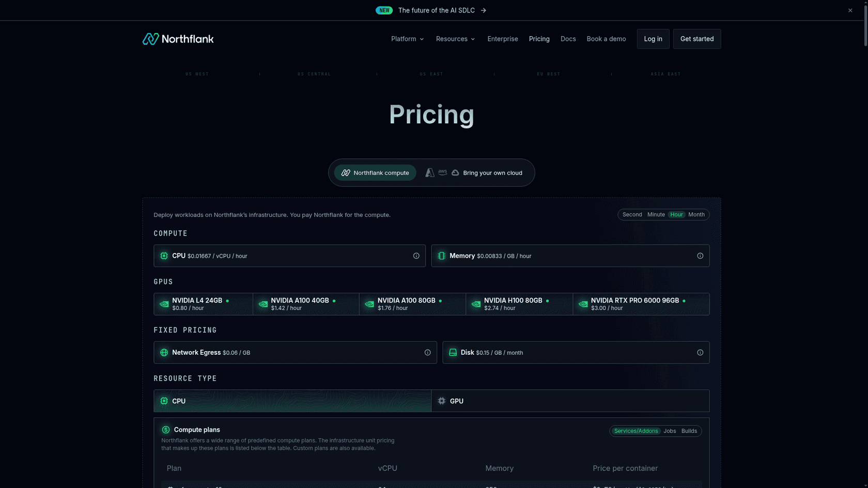Open Network Egress info icon
Image resolution: width=868 pixels, height=488 pixels.
428,353
